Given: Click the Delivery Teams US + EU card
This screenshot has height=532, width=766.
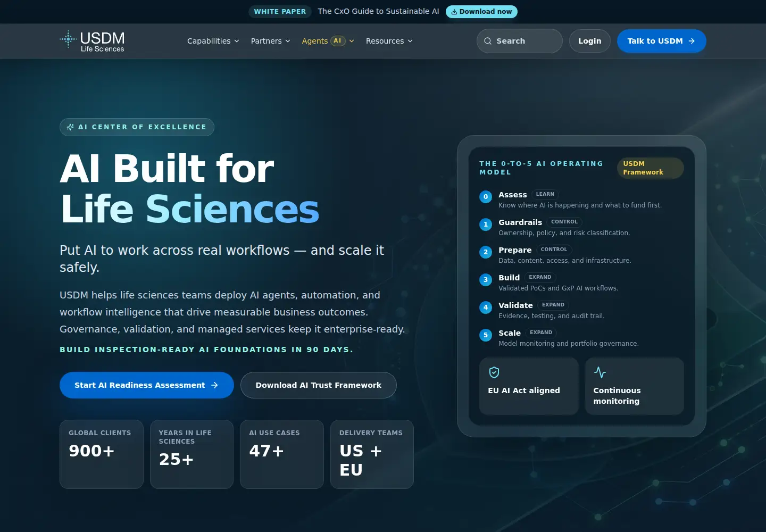Looking at the screenshot, I should tap(372, 454).
